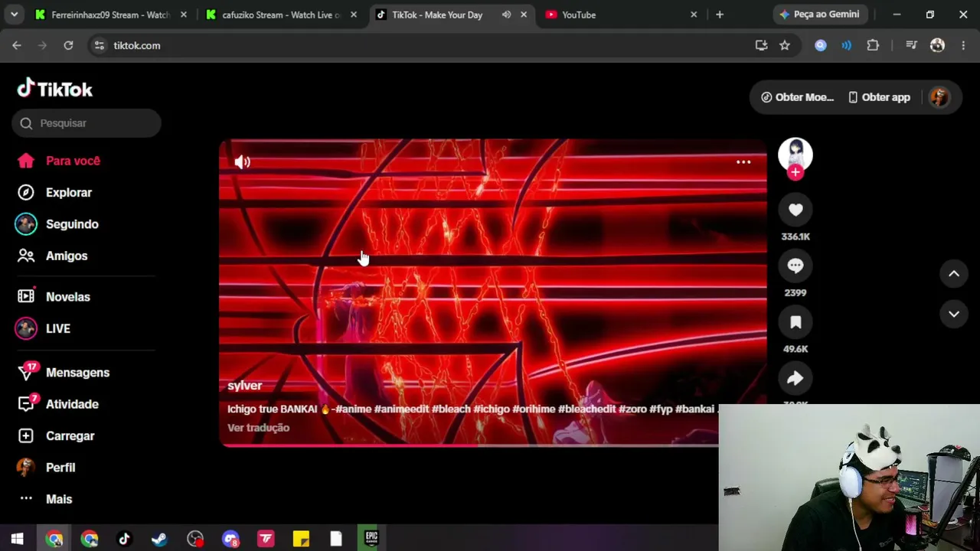This screenshot has width=980, height=551.
Task: Open Steam from the taskbar
Action: (x=159, y=539)
